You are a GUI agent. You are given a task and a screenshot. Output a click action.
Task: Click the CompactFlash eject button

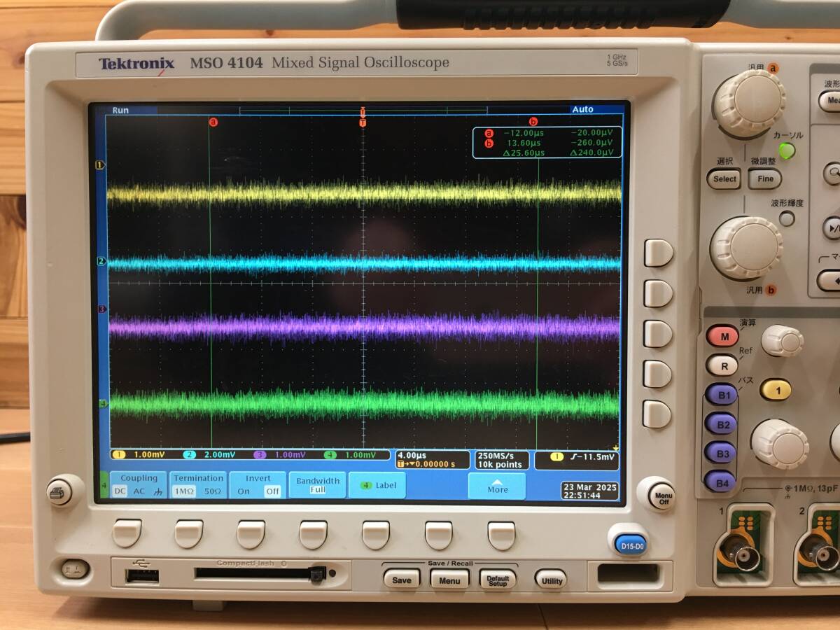click(317, 575)
